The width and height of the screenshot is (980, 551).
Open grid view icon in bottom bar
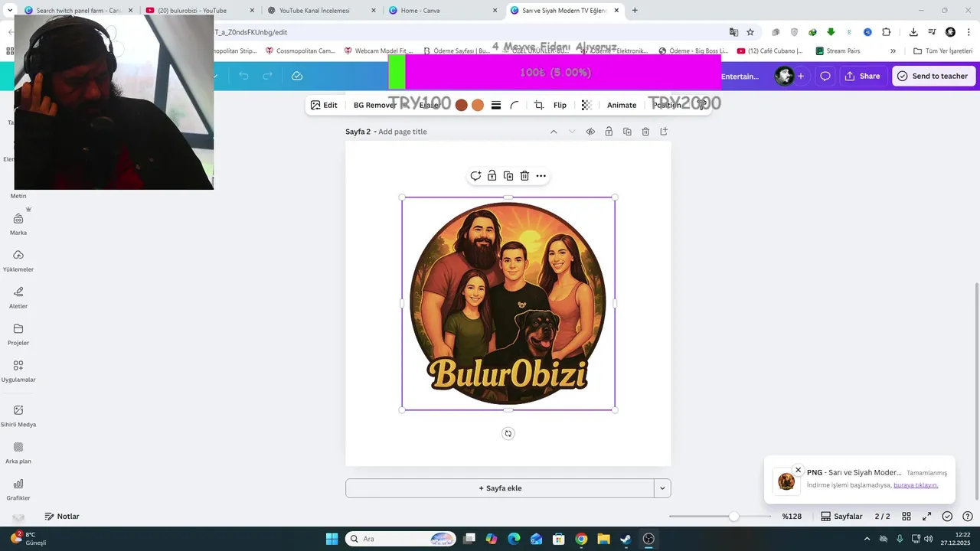click(x=906, y=517)
